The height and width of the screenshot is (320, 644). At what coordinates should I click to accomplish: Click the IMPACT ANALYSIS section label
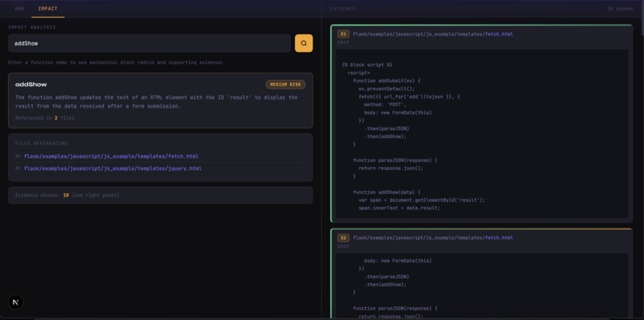point(32,27)
